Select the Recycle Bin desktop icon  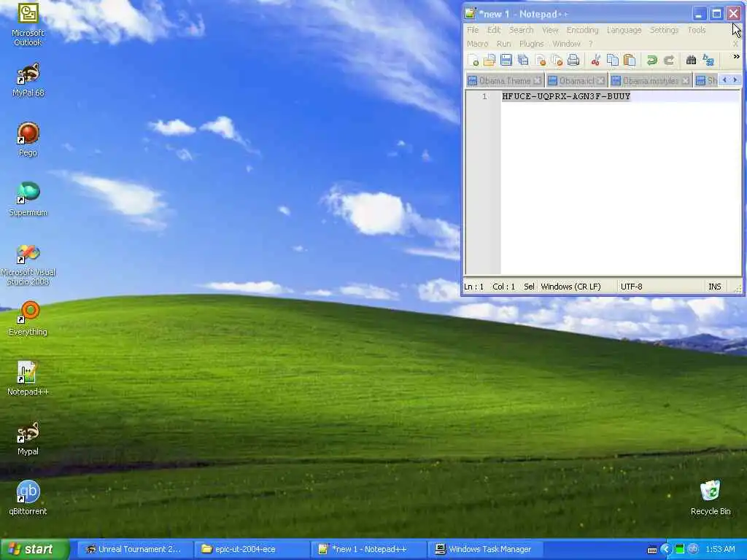pos(711,498)
